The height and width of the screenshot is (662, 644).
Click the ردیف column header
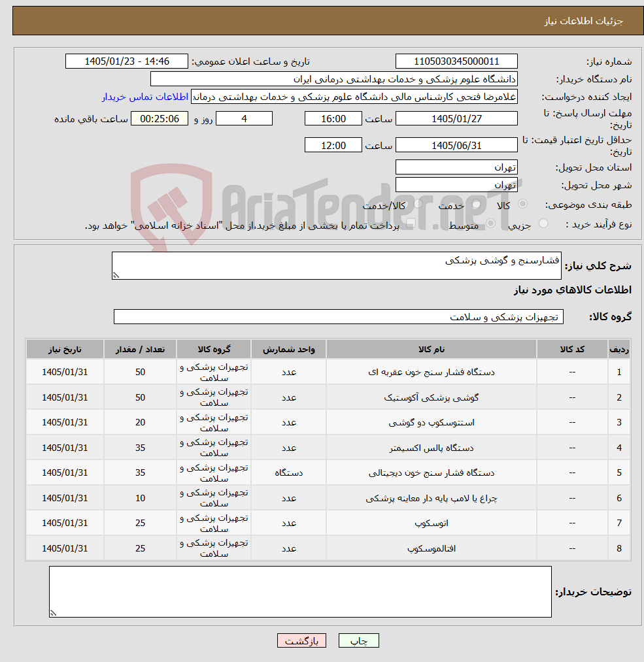point(619,349)
